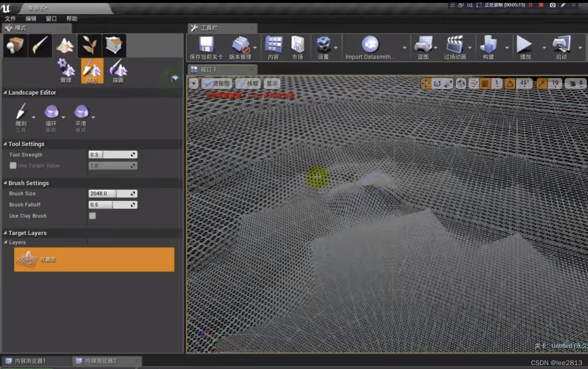
Task: Open the viewport options dropdown arrow
Action: 194,83
